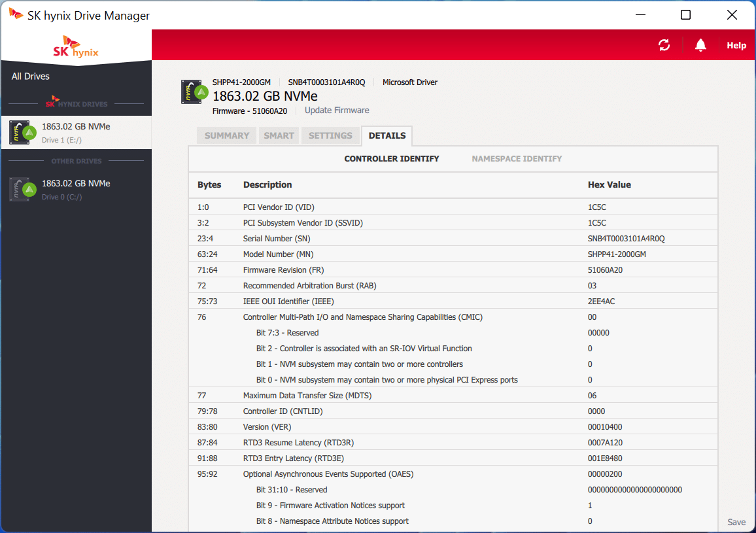This screenshot has height=533, width=756.
Task: Open notifications bell icon
Action: (700, 45)
